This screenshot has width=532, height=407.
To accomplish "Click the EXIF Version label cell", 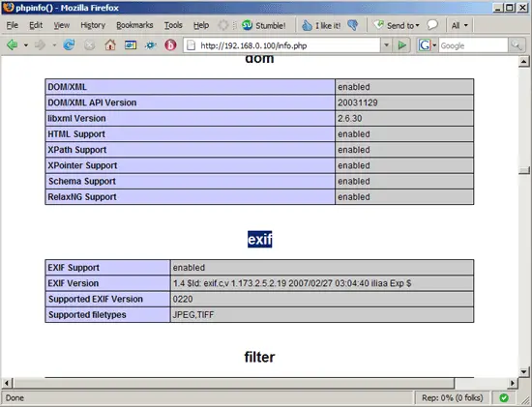I will 107,283.
